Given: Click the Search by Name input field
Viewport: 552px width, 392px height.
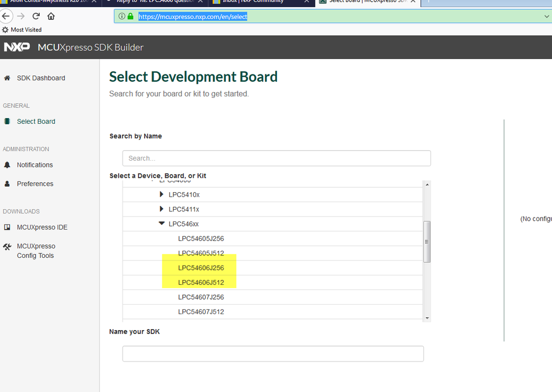Looking at the screenshot, I should 276,158.
